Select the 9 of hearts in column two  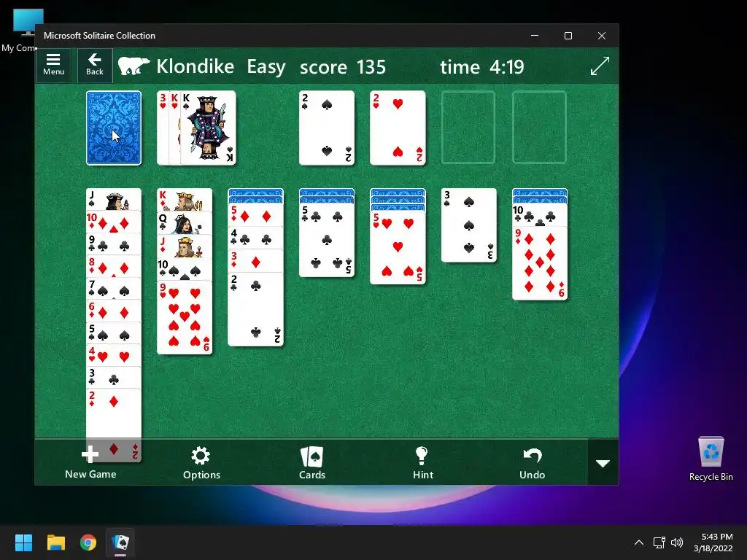click(185, 317)
